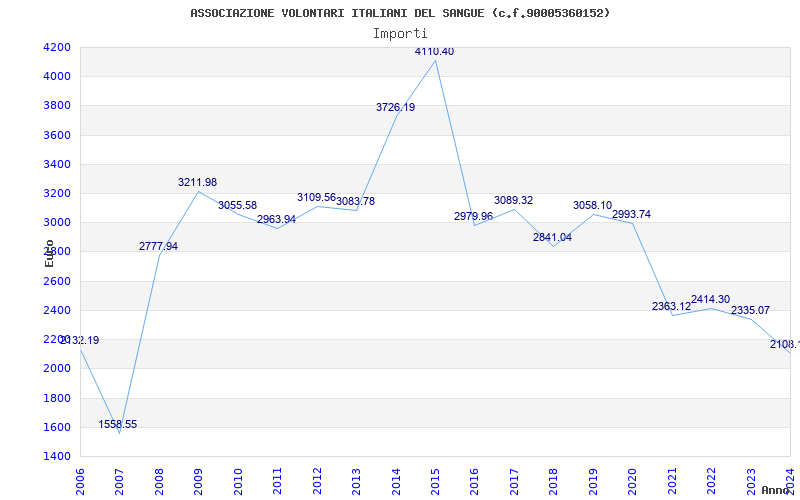Viewport: 800px width, 500px height.
Task: Click the 3200 y-axis tick label
Action: [x=58, y=193]
